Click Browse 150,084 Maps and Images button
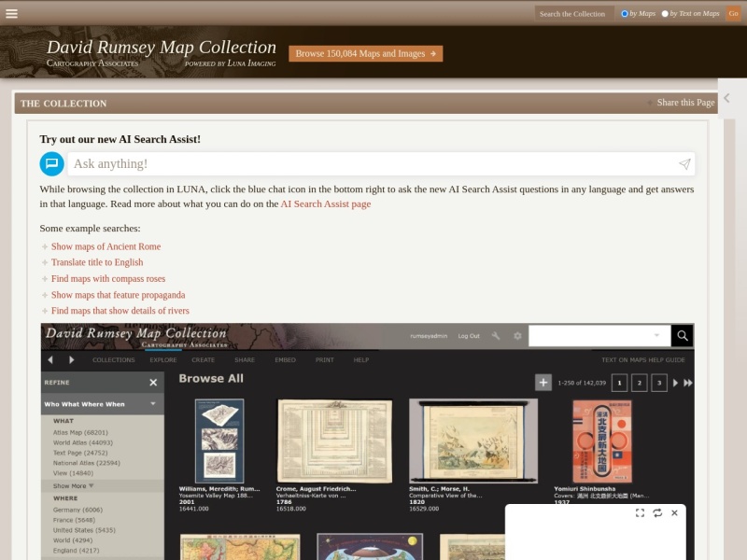This screenshot has height=560, width=747. 365,53
